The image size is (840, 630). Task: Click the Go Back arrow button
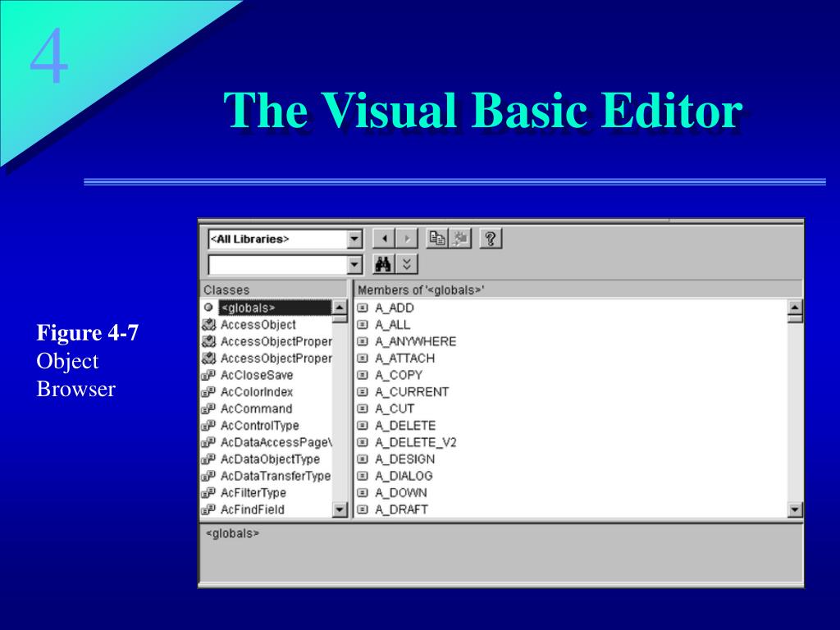[384, 239]
